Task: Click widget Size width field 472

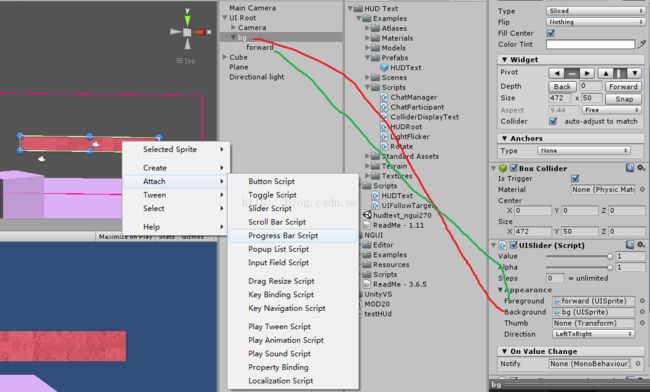Action: coord(560,98)
